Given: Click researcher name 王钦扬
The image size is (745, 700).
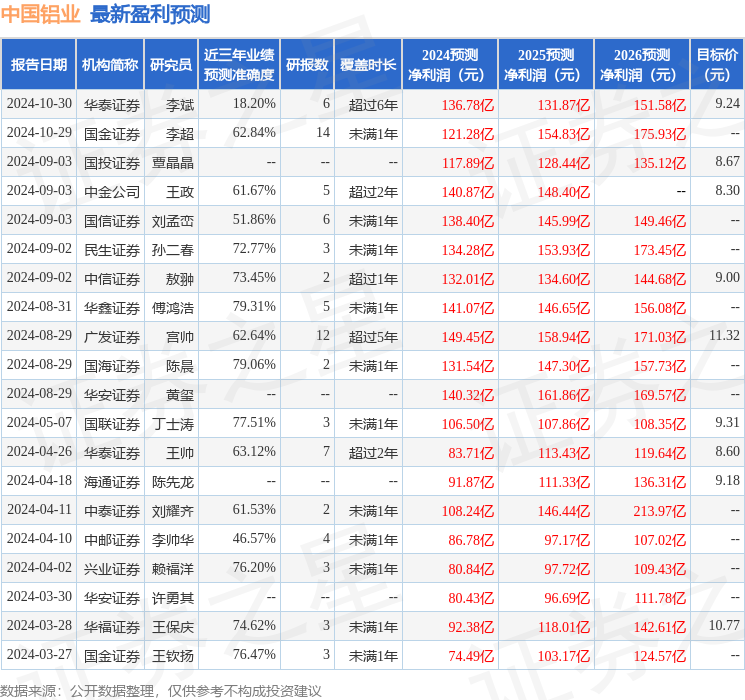Looking at the screenshot, I should point(173,656).
